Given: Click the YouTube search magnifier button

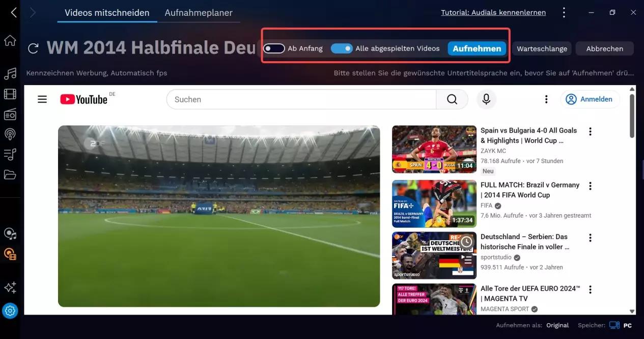Looking at the screenshot, I should [x=452, y=99].
